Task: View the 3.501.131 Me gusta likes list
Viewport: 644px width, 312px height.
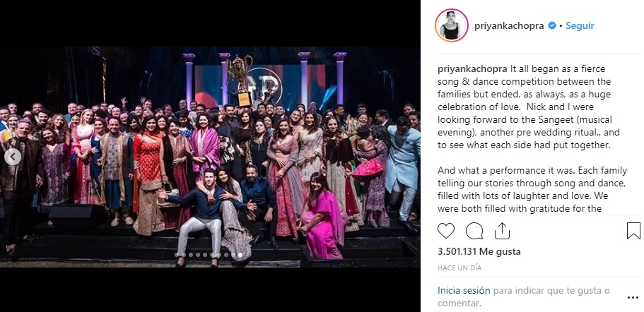Action: [479, 252]
